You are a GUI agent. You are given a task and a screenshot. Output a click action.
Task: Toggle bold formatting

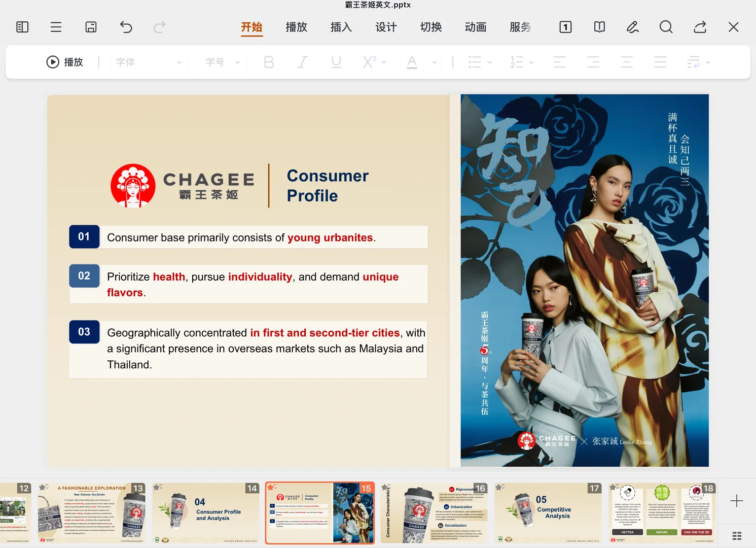tap(269, 62)
